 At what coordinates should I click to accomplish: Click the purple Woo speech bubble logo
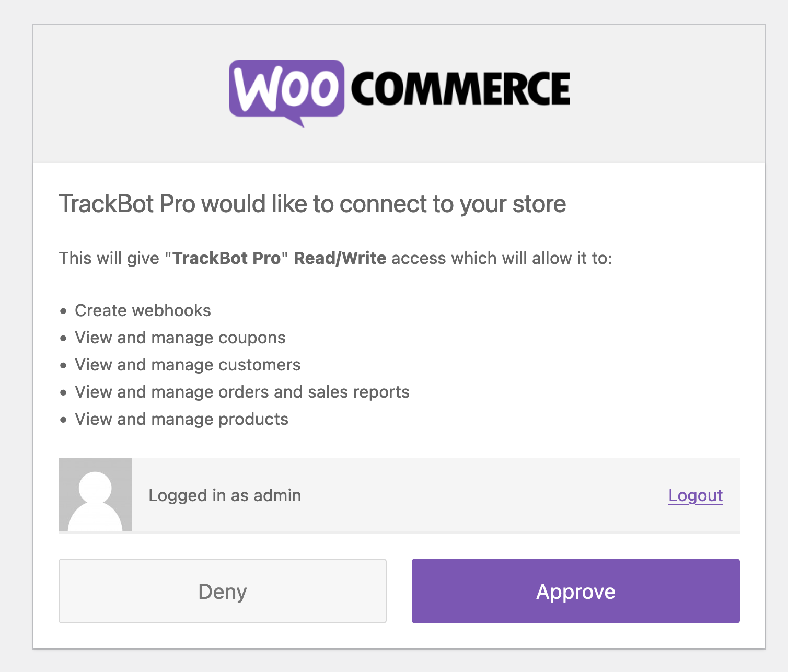point(286,89)
